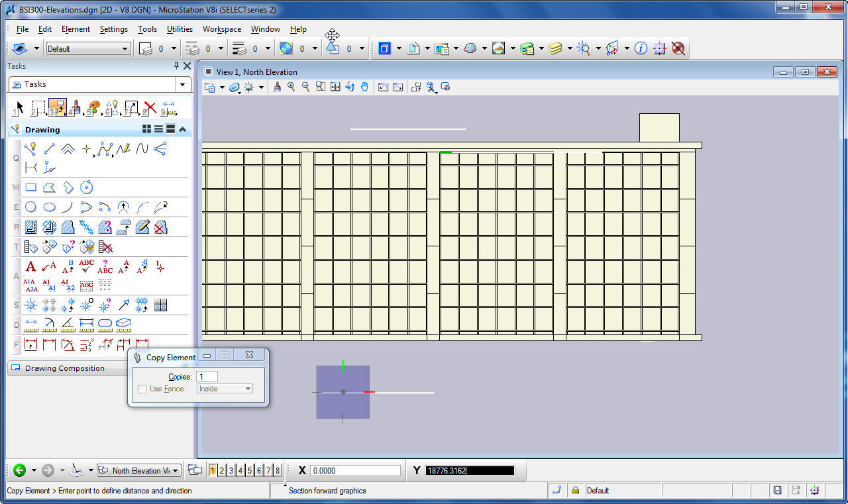Choose the Measure Radius tool
Viewport: 848px width, 504px height.
pos(49,325)
